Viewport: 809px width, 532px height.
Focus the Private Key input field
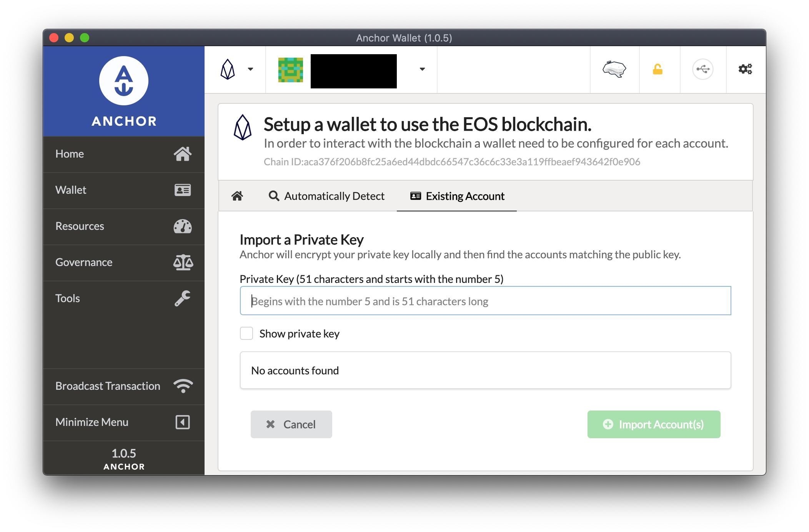point(485,301)
